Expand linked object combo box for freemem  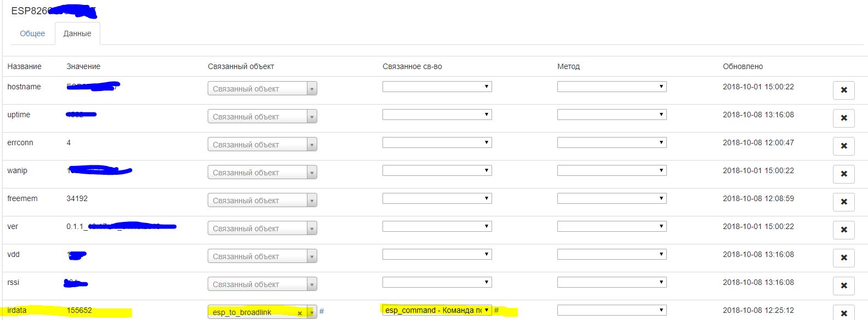pos(262,200)
